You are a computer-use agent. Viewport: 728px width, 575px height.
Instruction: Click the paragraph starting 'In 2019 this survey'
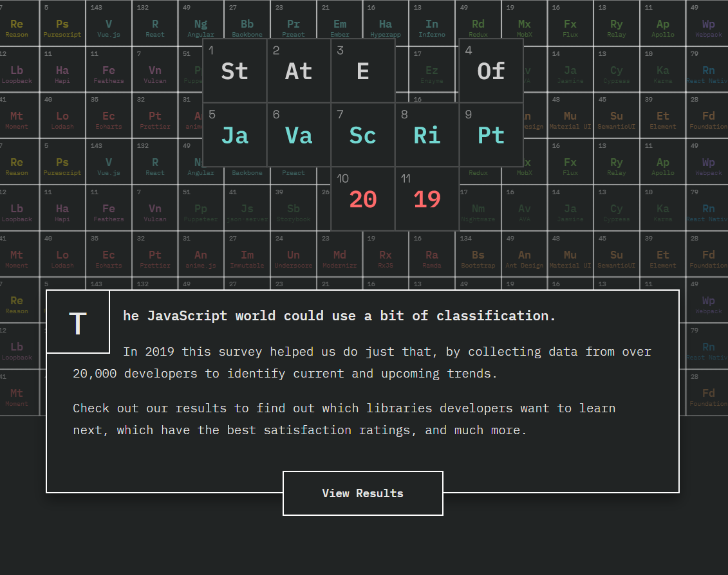(x=362, y=363)
